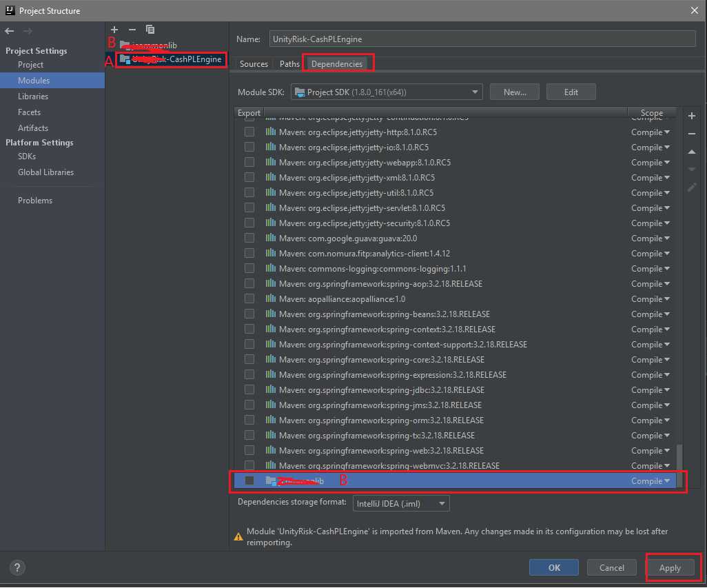Image resolution: width=707 pixels, height=588 pixels.
Task: Open help with the question mark button
Action: tap(17, 568)
